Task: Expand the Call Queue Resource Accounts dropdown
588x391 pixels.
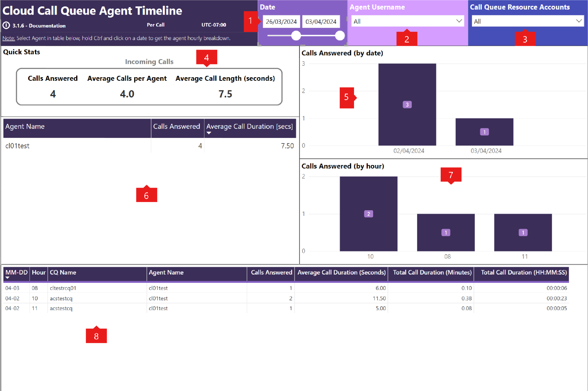Action: [578, 21]
